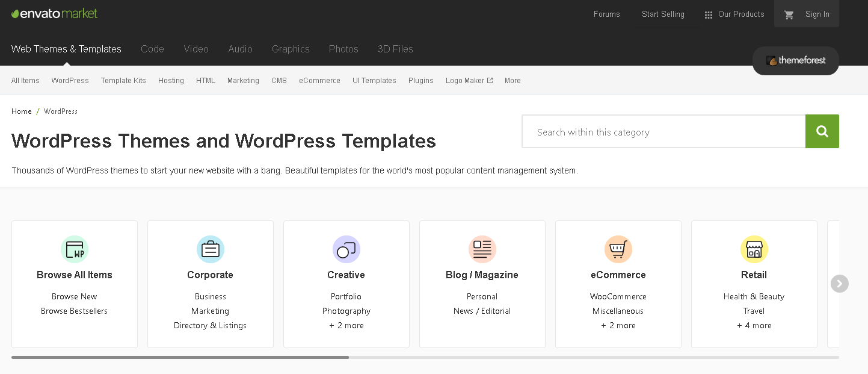The width and height of the screenshot is (868, 374).
Task: Switch to the 3D Files tab
Action: (x=395, y=49)
